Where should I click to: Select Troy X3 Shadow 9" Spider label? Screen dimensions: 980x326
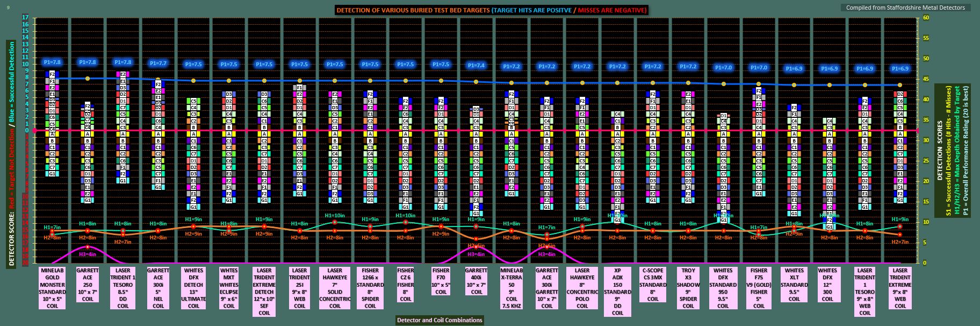(688, 288)
